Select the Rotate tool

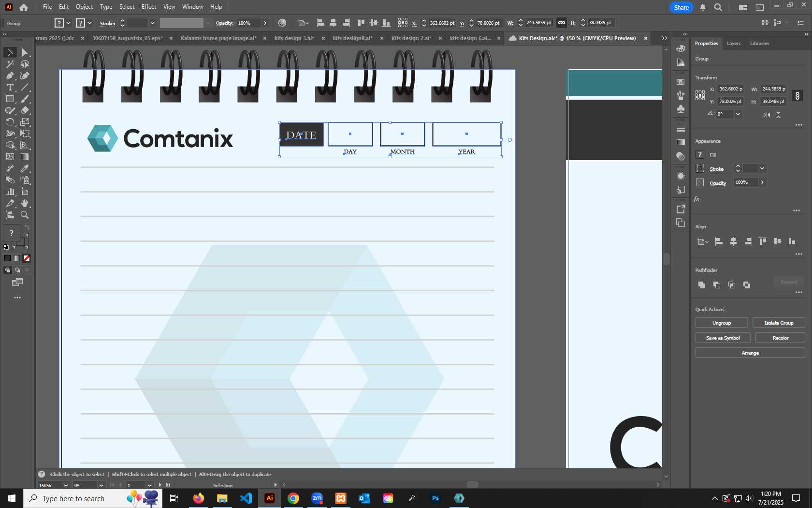click(10, 122)
